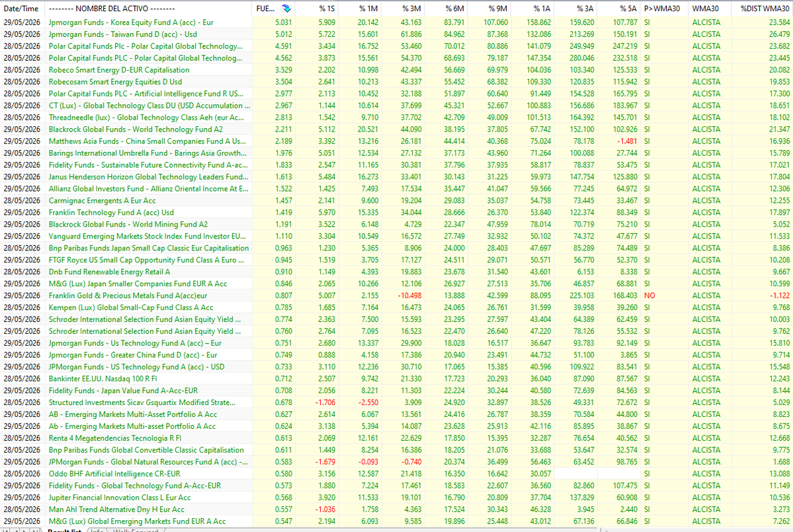The height and width of the screenshot is (532, 793).
Task: Click the red -10.498 value in % 3M column
Action: [409, 295]
